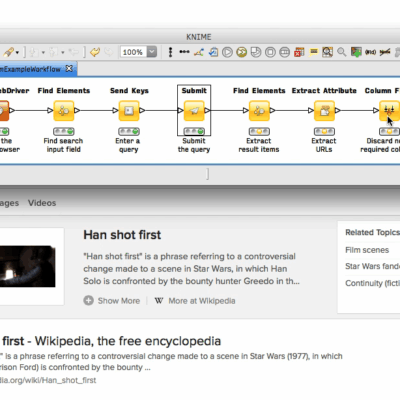Click the execute selected node play icon
Image resolution: width=400 pixels, height=400 pixels.
point(227,52)
